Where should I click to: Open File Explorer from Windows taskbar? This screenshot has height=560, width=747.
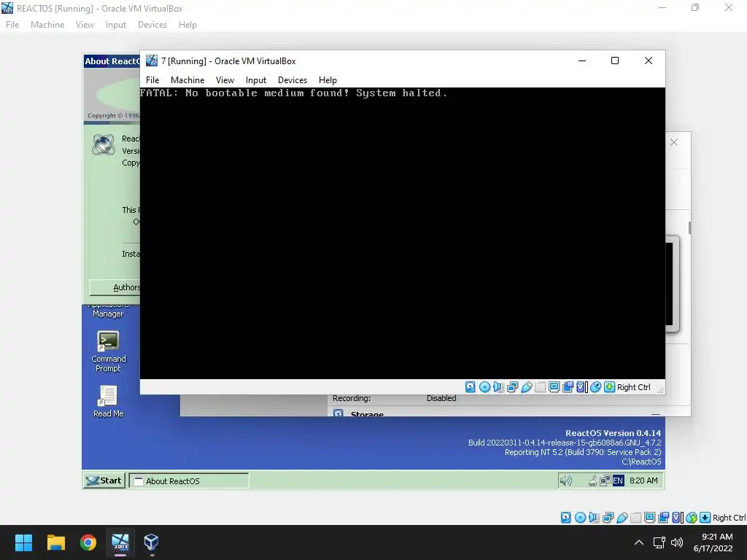click(x=55, y=542)
